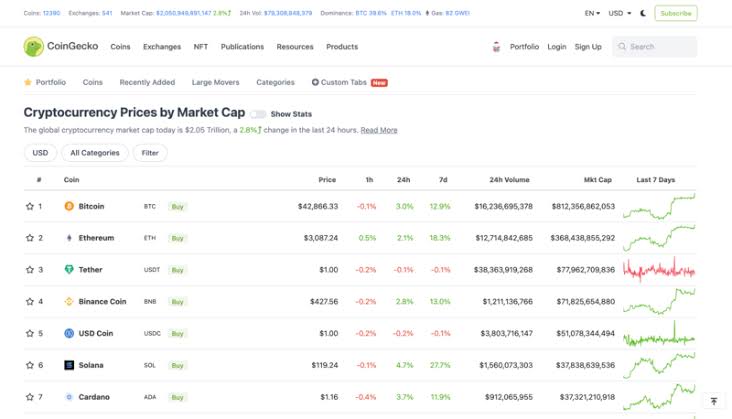
Task: Open the Exchanges navigation menu
Action: pyautogui.click(x=162, y=47)
